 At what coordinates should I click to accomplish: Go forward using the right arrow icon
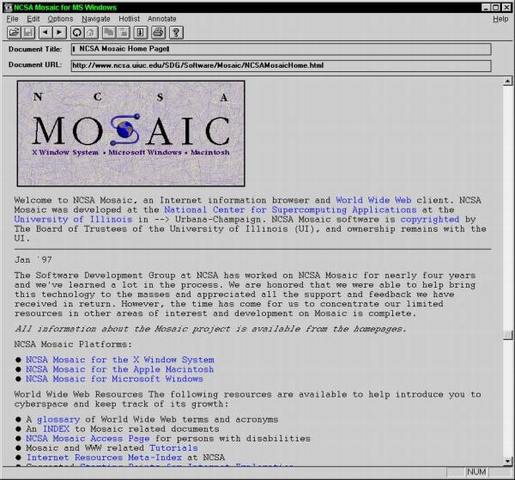click(59, 33)
